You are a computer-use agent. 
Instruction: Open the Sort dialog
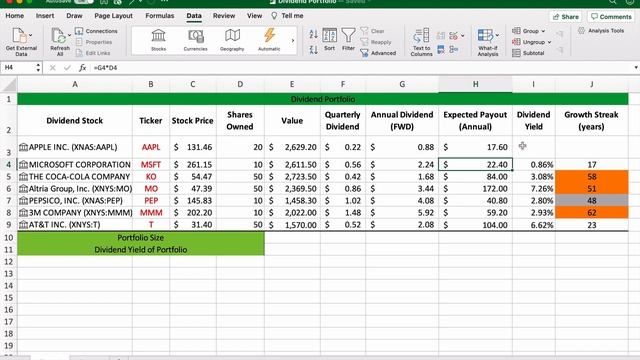click(329, 40)
